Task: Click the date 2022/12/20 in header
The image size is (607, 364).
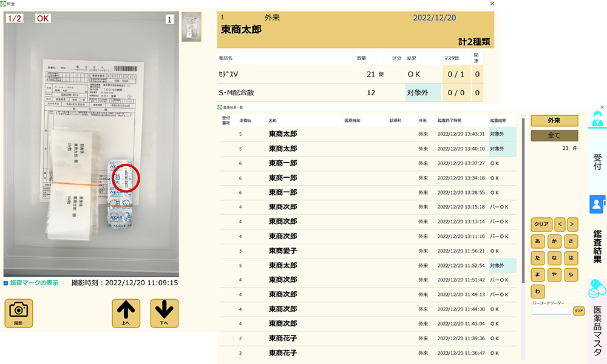Action: [x=435, y=18]
